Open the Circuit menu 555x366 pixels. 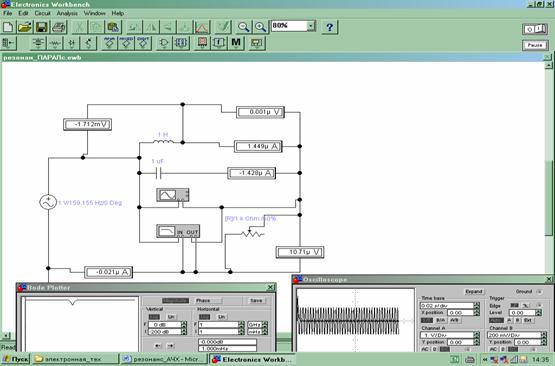[42, 13]
